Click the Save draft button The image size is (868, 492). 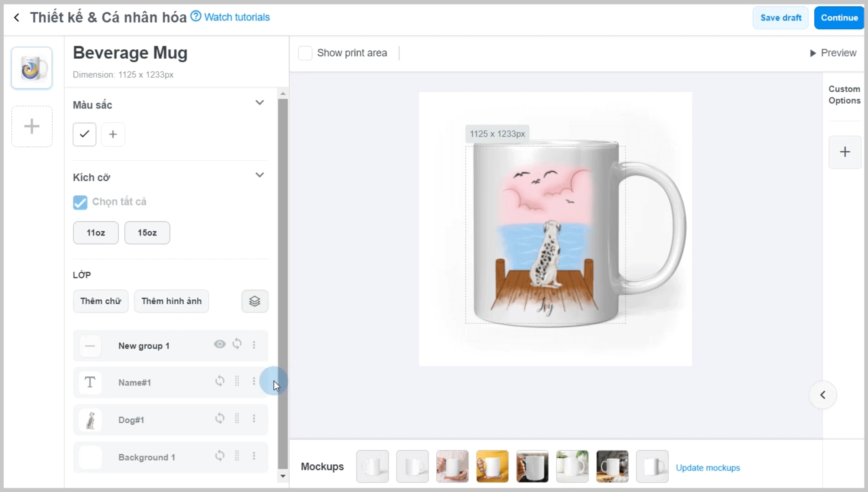pyautogui.click(x=780, y=18)
